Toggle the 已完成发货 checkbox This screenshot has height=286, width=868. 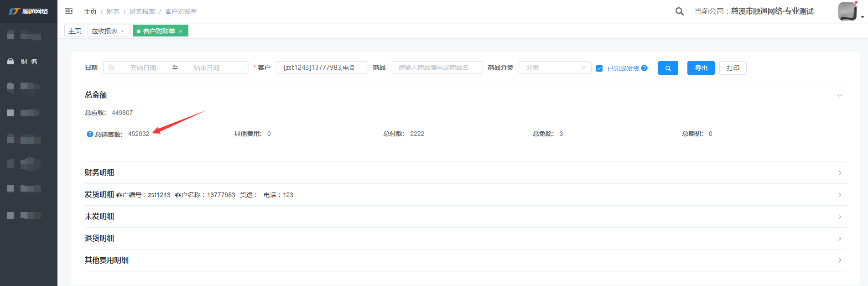599,68
